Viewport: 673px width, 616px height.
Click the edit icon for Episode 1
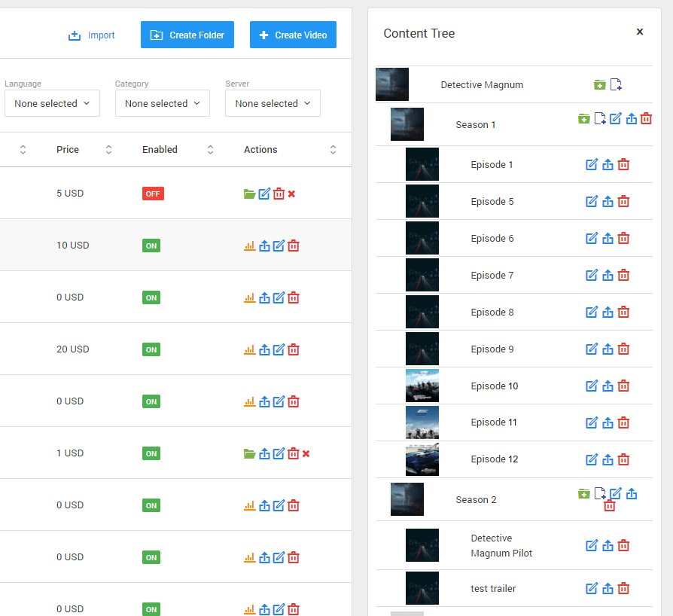tap(592, 165)
